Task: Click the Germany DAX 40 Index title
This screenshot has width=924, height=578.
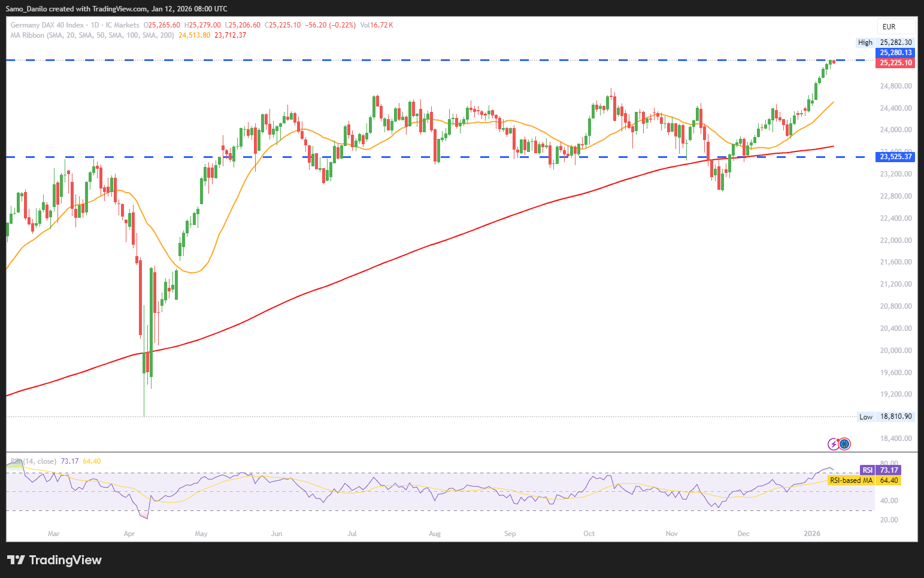Action: (47, 25)
